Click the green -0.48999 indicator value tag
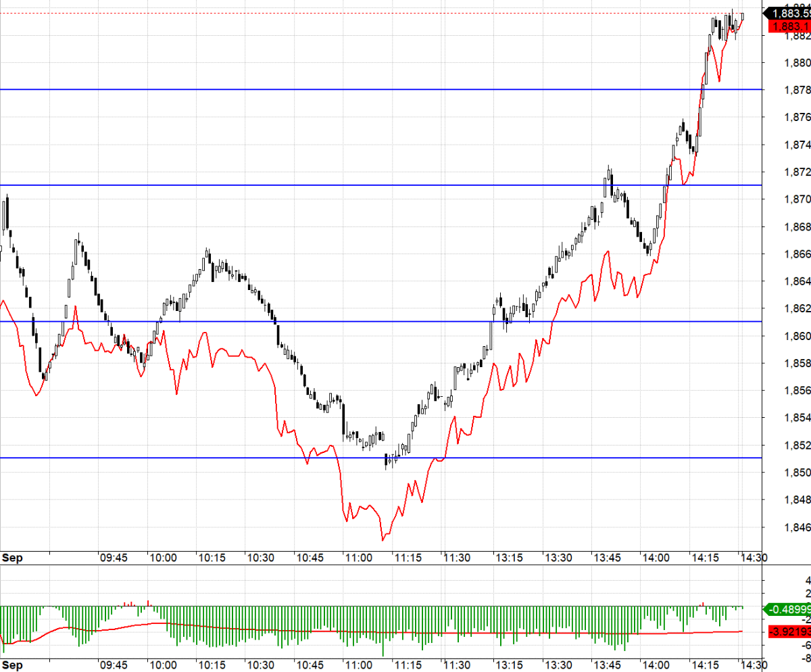Image resolution: width=811 pixels, height=672 pixels. [x=788, y=609]
